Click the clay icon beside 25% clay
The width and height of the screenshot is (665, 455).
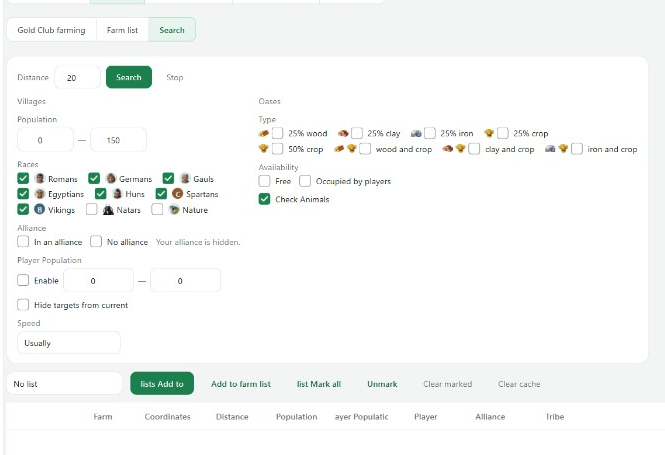point(343,133)
